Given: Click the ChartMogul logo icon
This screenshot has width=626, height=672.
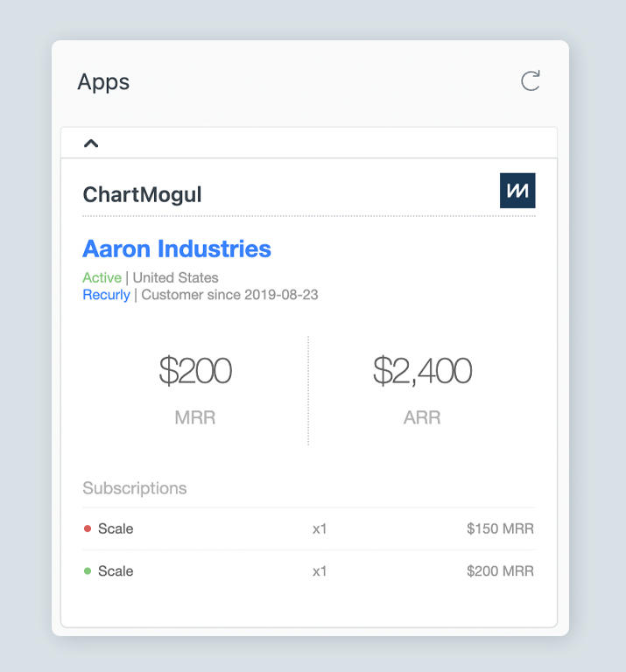Looking at the screenshot, I should pyautogui.click(x=517, y=191).
